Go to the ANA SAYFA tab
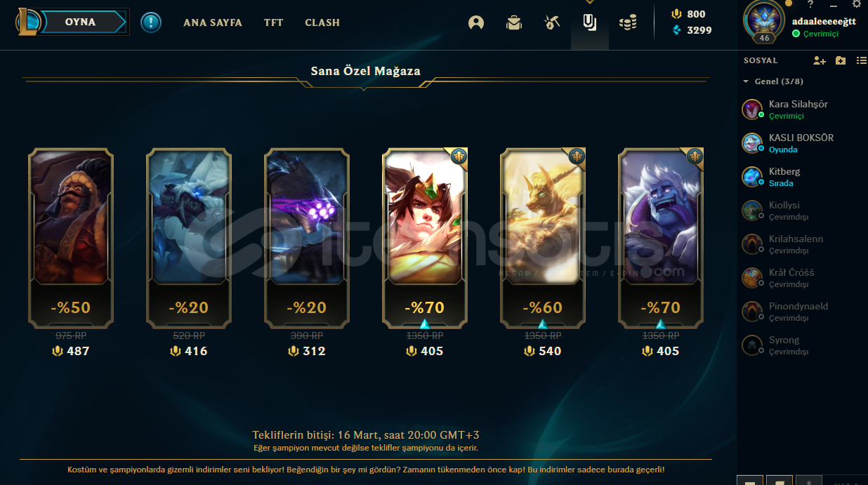This screenshot has width=868, height=485. [213, 22]
